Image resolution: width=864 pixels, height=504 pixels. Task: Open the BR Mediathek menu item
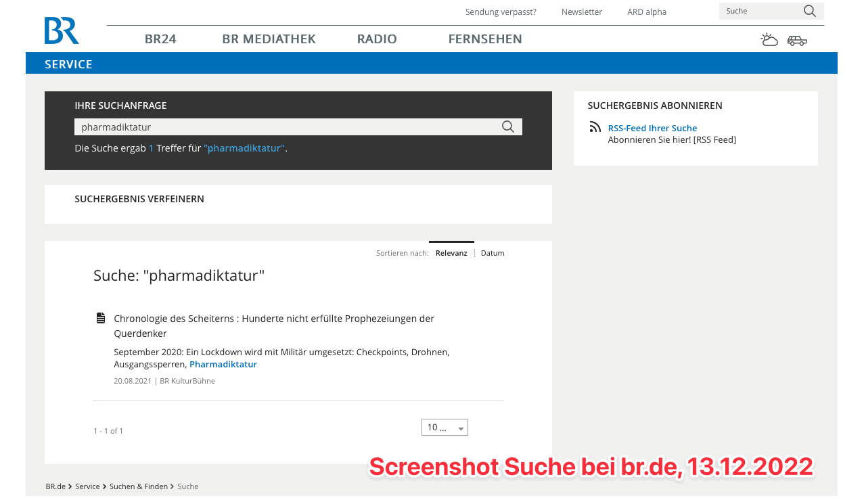[x=269, y=39]
